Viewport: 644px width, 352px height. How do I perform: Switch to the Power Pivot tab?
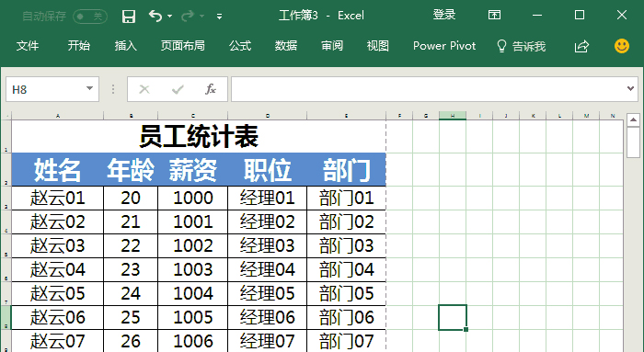coord(444,46)
